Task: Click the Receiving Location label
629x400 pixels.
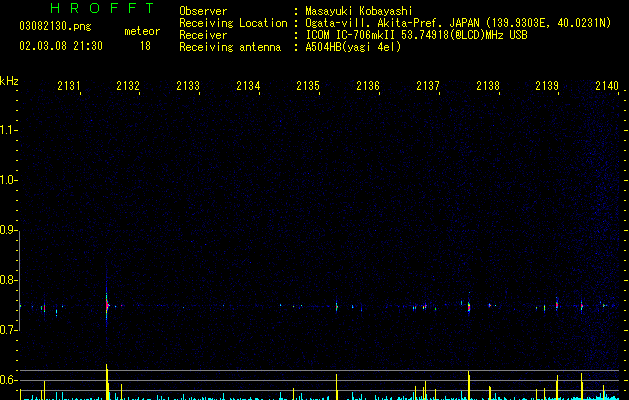Action: point(233,23)
